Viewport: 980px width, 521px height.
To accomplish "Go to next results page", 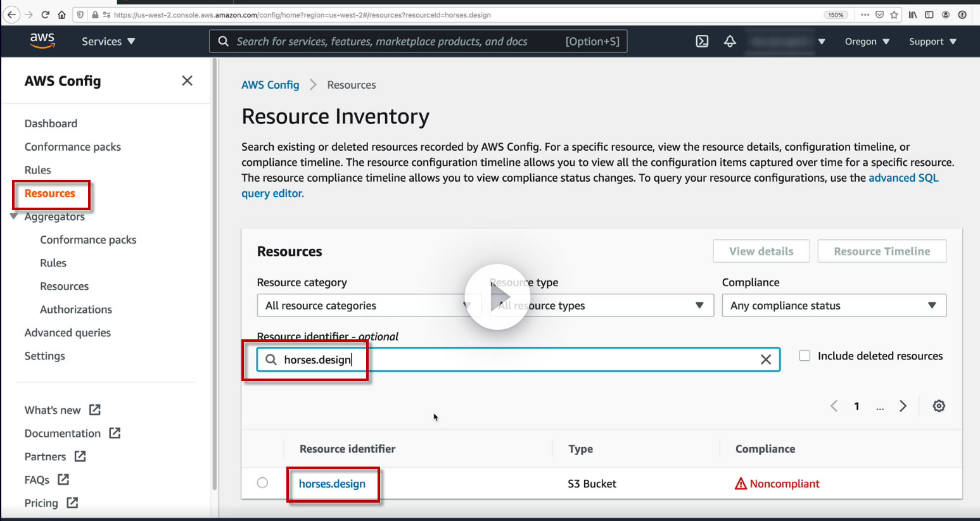I will point(903,406).
